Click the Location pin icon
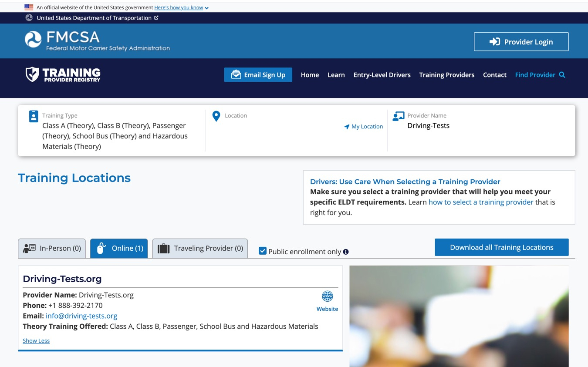 (216, 116)
